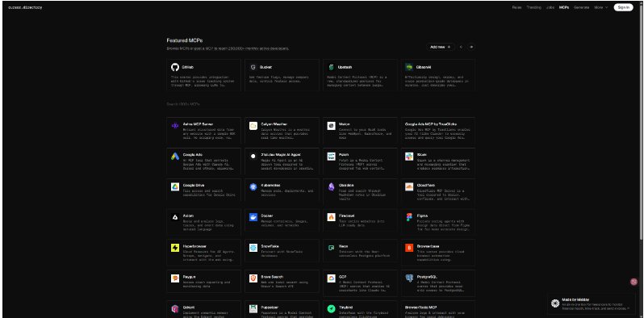644x318 pixels.
Task: Click the Sign in button
Action: coord(623,7)
